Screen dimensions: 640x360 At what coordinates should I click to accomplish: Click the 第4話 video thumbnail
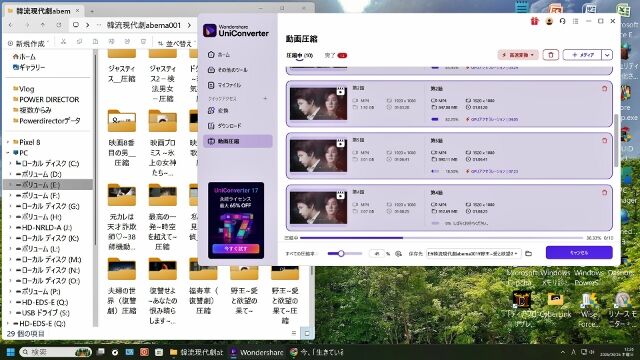[x=318, y=207]
